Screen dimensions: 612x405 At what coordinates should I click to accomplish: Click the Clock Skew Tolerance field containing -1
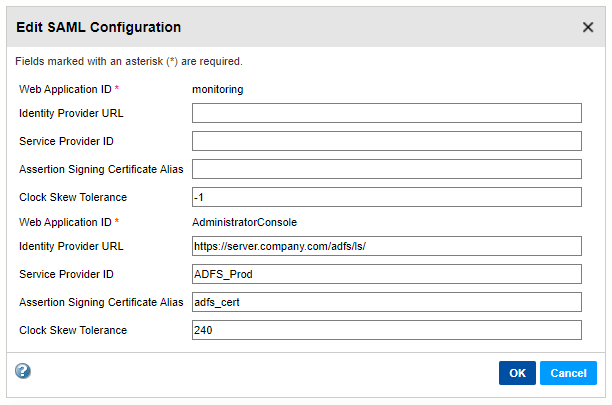[386, 197]
